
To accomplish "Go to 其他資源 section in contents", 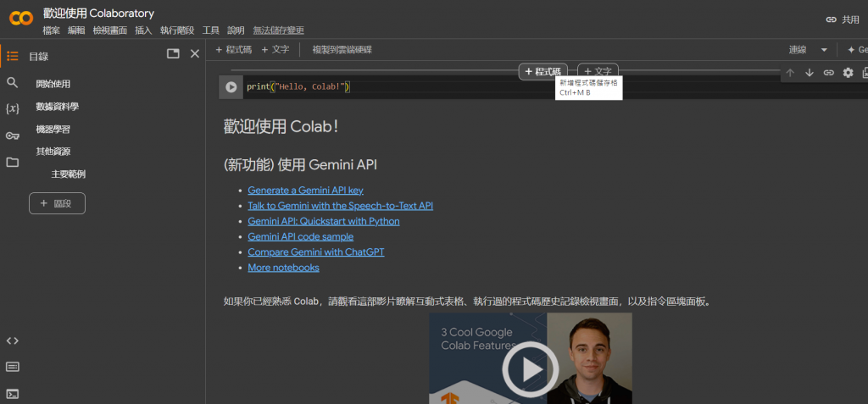I will pyautogui.click(x=53, y=151).
